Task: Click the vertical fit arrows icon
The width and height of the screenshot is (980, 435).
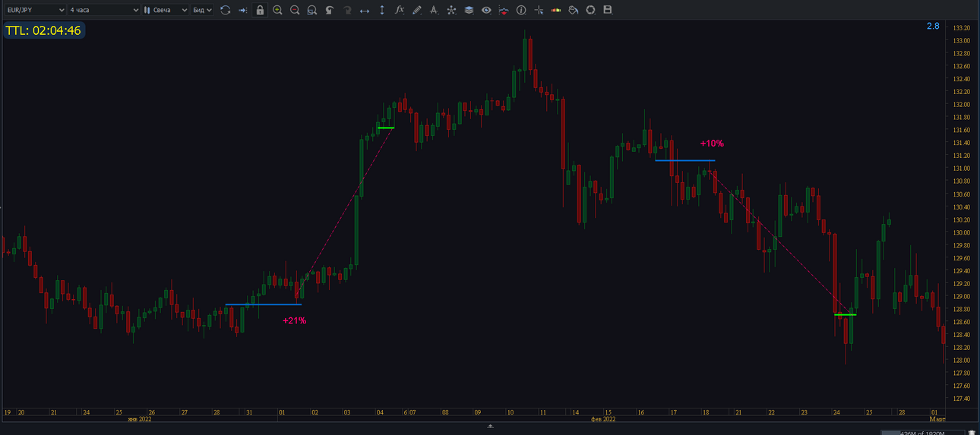Action: (381, 10)
